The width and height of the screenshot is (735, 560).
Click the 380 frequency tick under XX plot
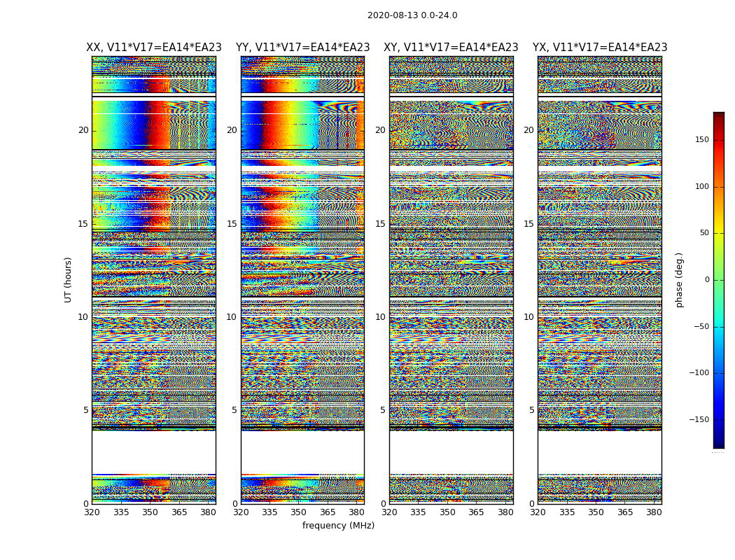click(x=208, y=512)
